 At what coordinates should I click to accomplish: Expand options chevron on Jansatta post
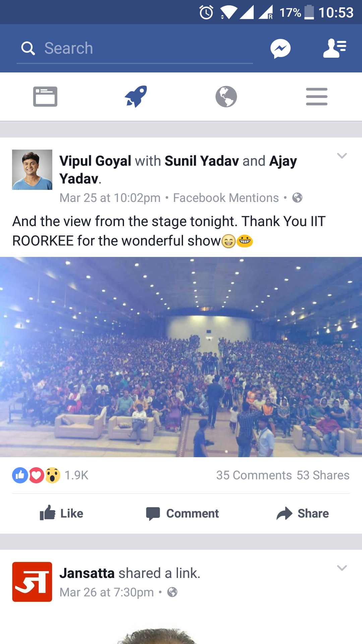tap(342, 568)
